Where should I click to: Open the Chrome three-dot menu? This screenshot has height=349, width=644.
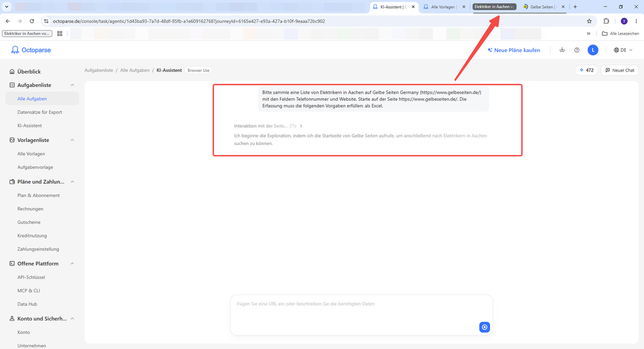(636, 21)
